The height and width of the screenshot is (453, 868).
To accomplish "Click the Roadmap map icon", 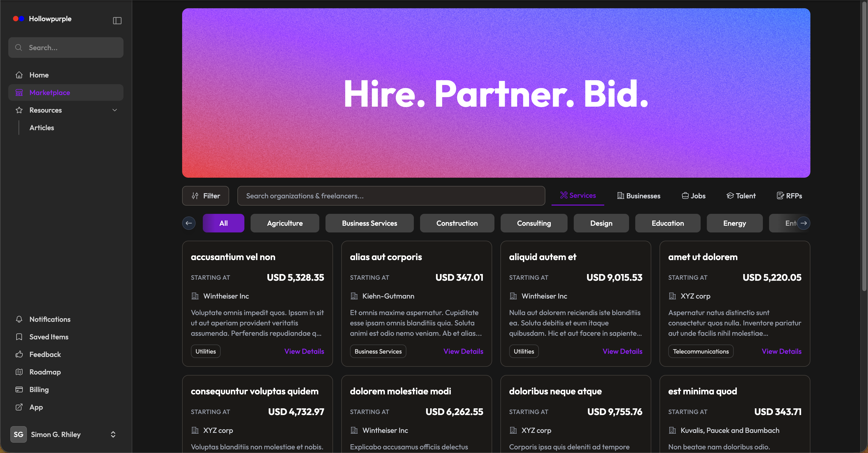I will [19, 372].
